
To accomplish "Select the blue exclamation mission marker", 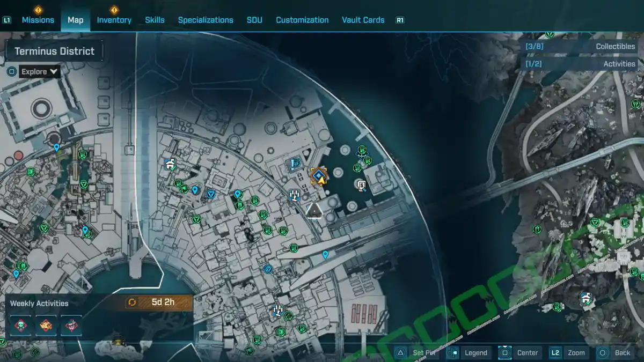I will (x=295, y=164).
